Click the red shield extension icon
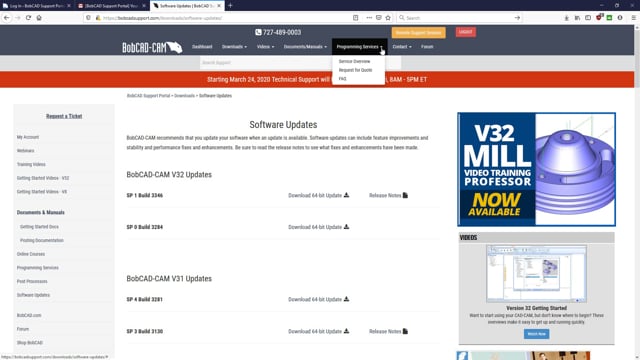 click(599, 18)
